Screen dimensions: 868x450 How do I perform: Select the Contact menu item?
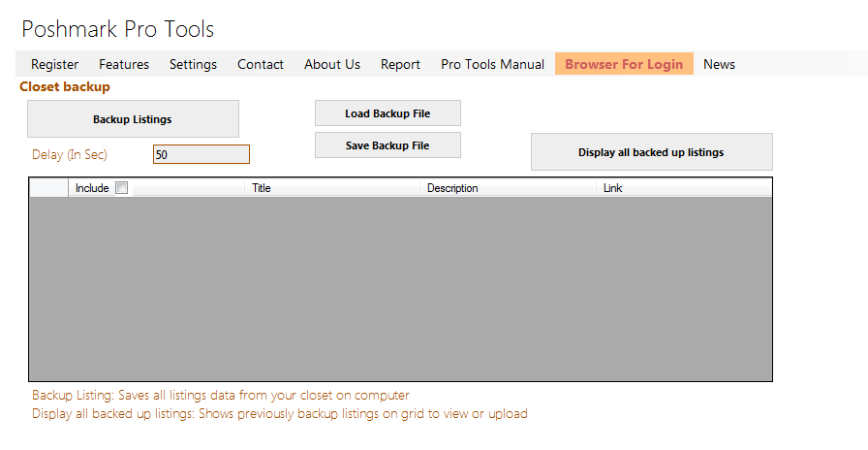pos(261,64)
